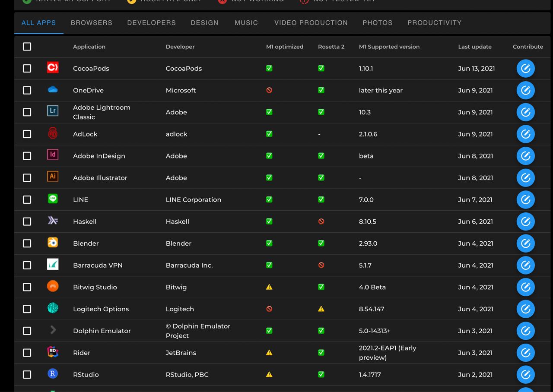Open contribute edit for CocoaPods
Viewport: 553px width, 392px height.
(x=526, y=68)
